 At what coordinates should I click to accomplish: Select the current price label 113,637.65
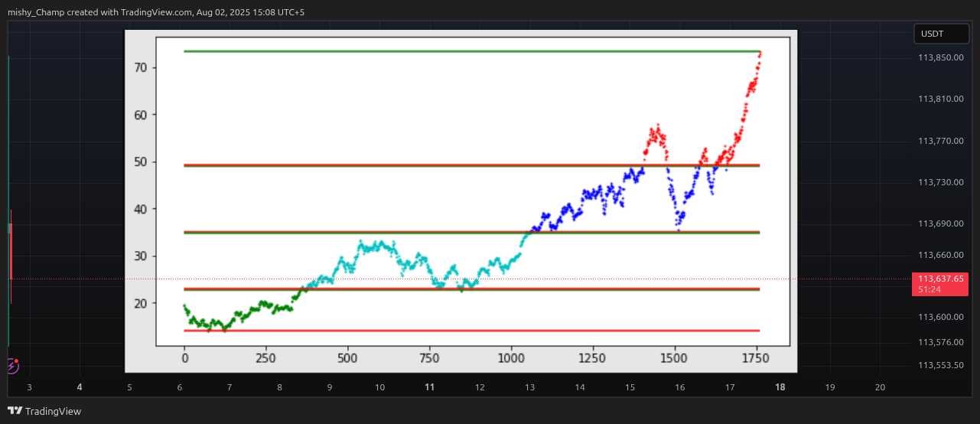940,279
